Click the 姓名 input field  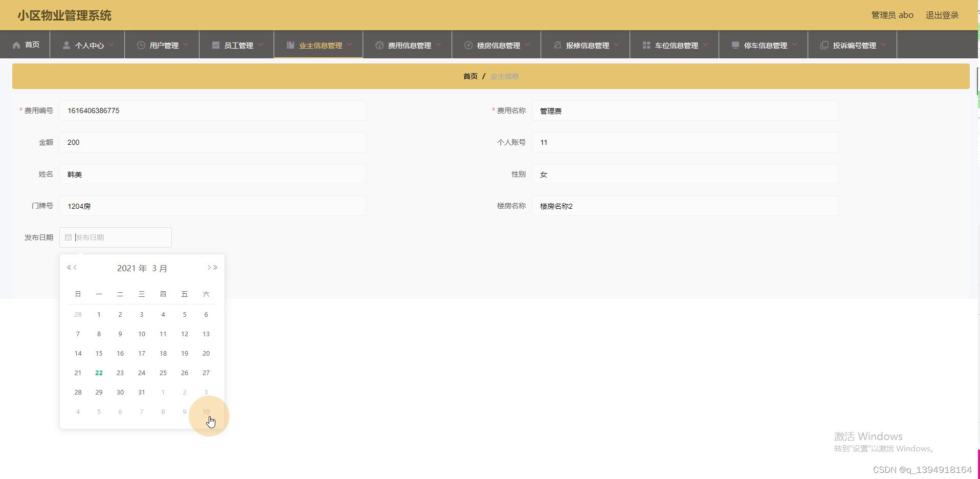[213, 174]
